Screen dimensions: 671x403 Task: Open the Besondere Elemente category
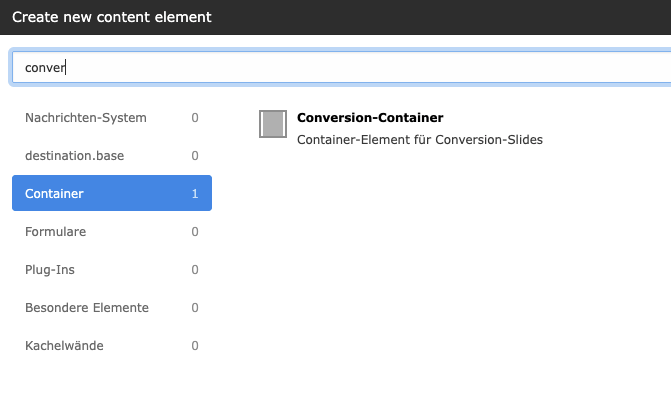point(112,308)
